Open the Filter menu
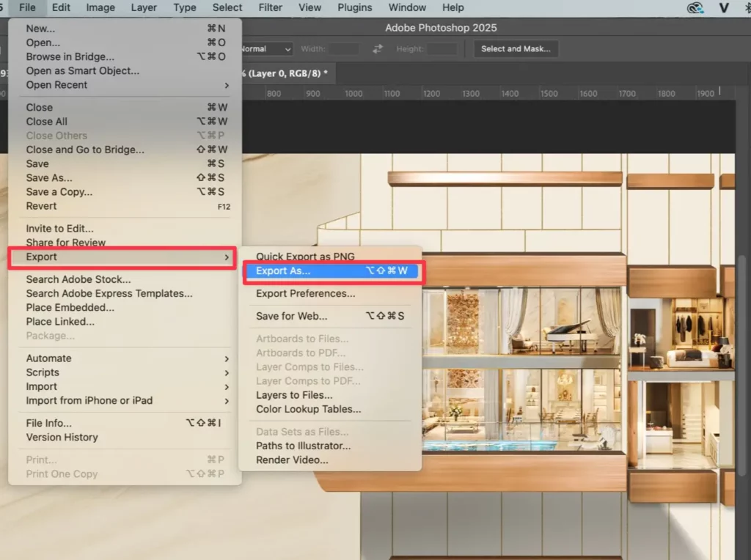Image resolution: width=751 pixels, height=560 pixels. tap(271, 8)
